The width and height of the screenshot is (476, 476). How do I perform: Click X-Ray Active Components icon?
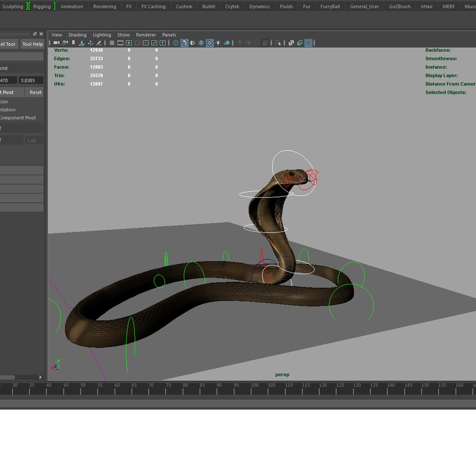[300, 43]
